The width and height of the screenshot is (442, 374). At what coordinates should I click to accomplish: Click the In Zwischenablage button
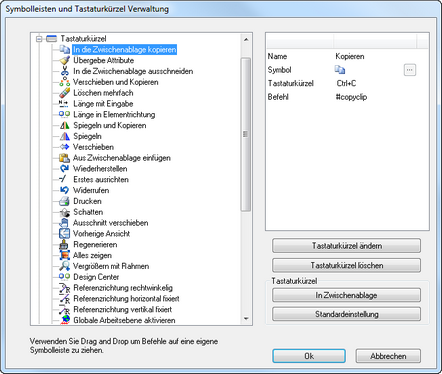click(346, 295)
